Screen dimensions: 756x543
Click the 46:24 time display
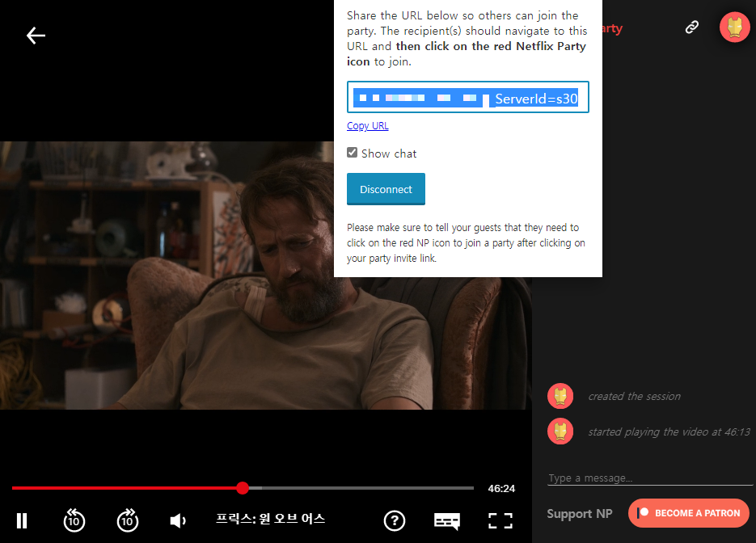pyautogui.click(x=501, y=489)
